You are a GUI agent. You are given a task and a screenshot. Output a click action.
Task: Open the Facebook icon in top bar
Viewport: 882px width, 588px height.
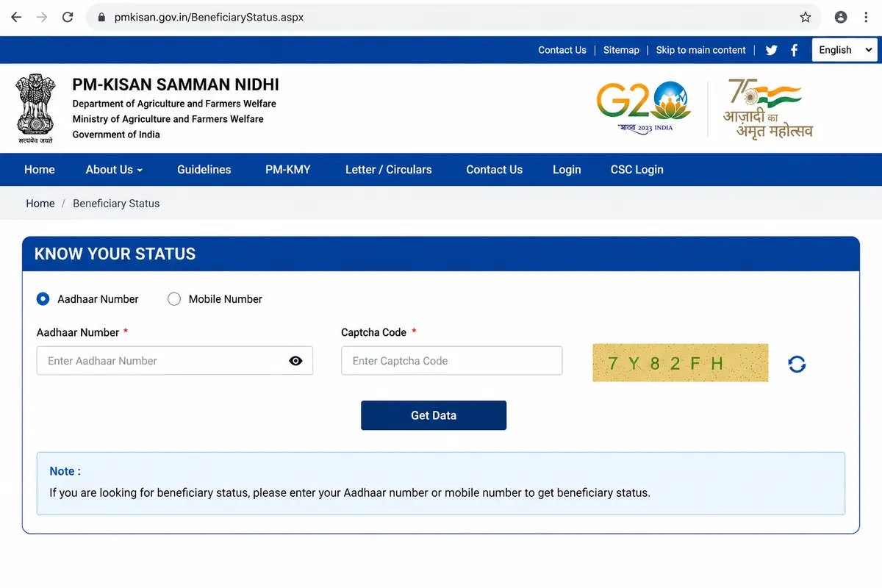coord(795,50)
